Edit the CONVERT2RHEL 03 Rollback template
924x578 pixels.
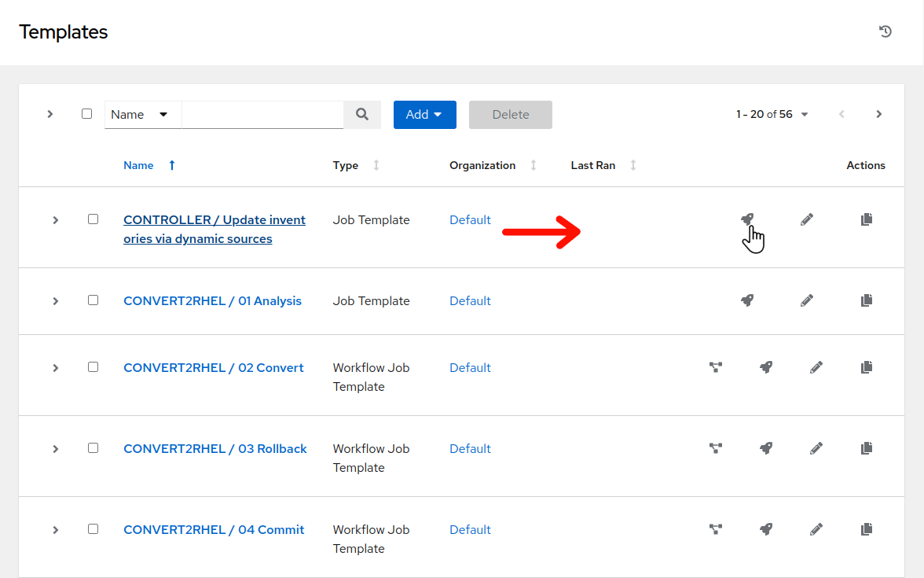click(x=816, y=448)
